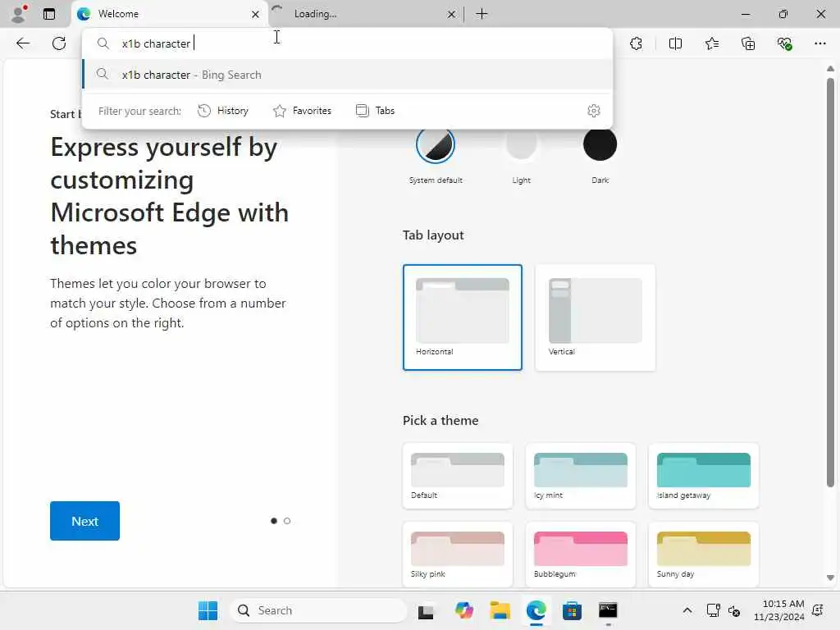The height and width of the screenshot is (630, 840).
Task: Open the tab actions menu icon
Action: [x=48, y=14]
